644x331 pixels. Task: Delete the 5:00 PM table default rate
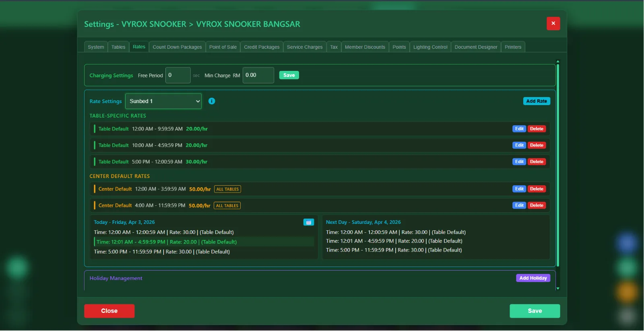pyautogui.click(x=537, y=162)
